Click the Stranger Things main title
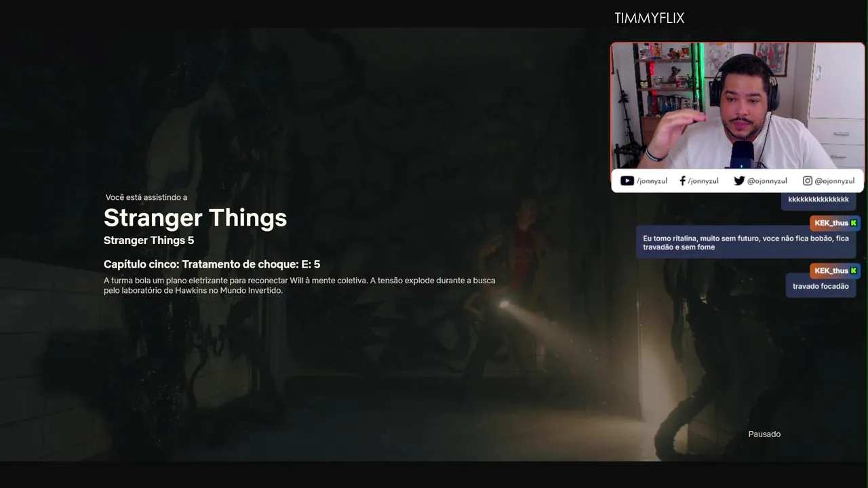868x488 pixels. (x=195, y=218)
